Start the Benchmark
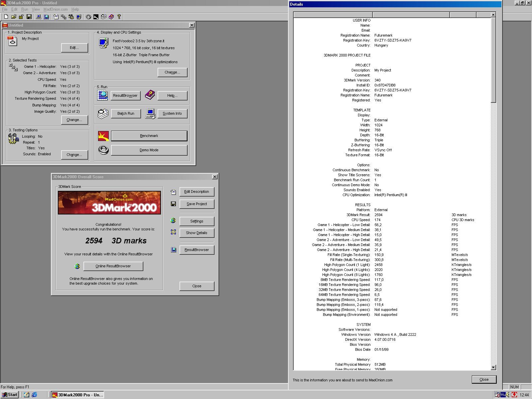Viewport: 532px width, 399px height. [149, 136]
